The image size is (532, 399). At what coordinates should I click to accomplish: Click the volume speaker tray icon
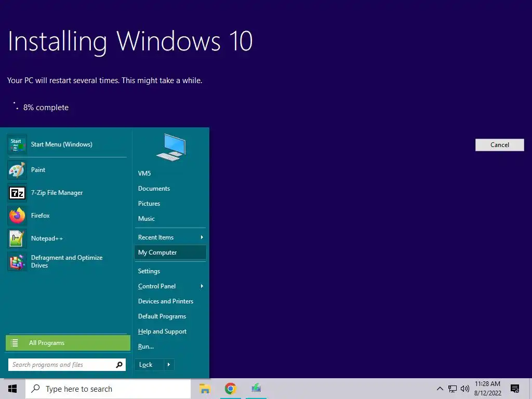[x=465, y=389]
